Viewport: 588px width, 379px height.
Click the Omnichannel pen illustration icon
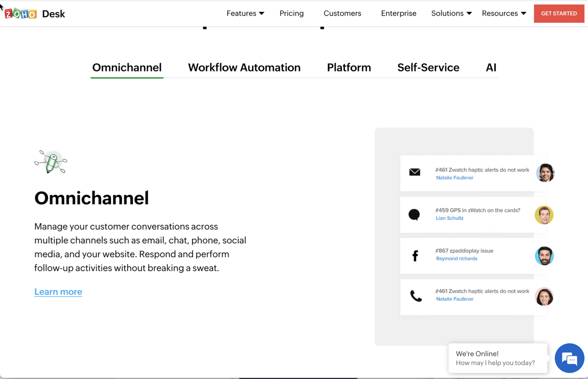(51, 162)
